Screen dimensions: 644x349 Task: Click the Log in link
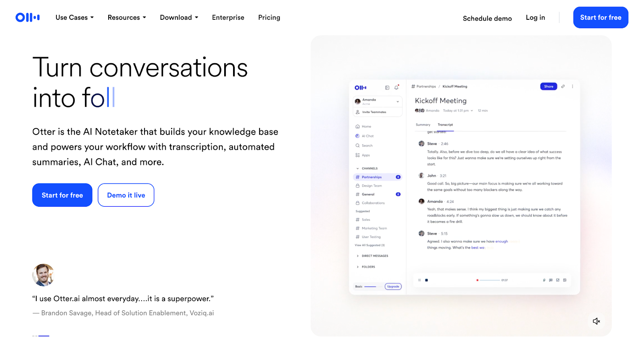[535, 17]
